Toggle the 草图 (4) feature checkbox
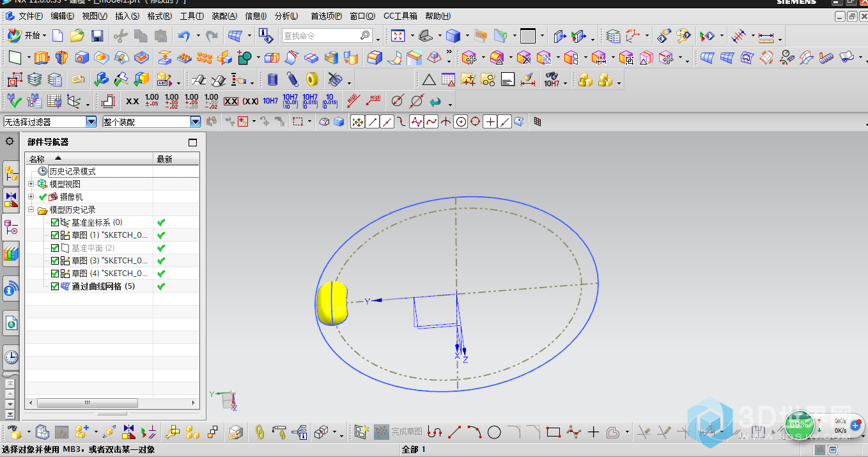 55,274
